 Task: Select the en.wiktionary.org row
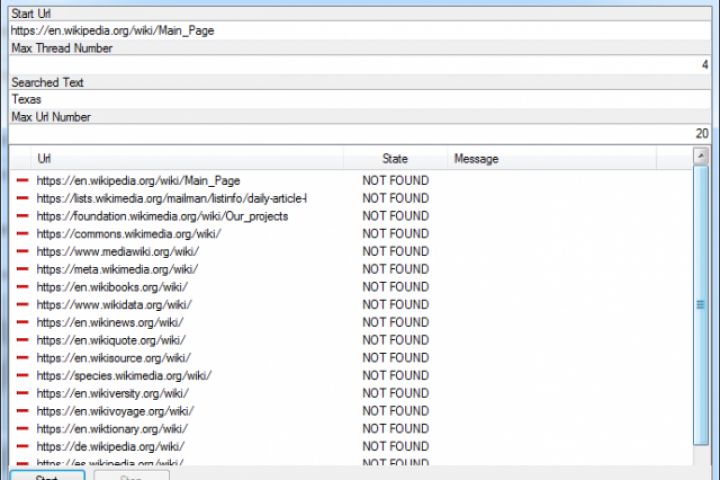tap(112, 429)
